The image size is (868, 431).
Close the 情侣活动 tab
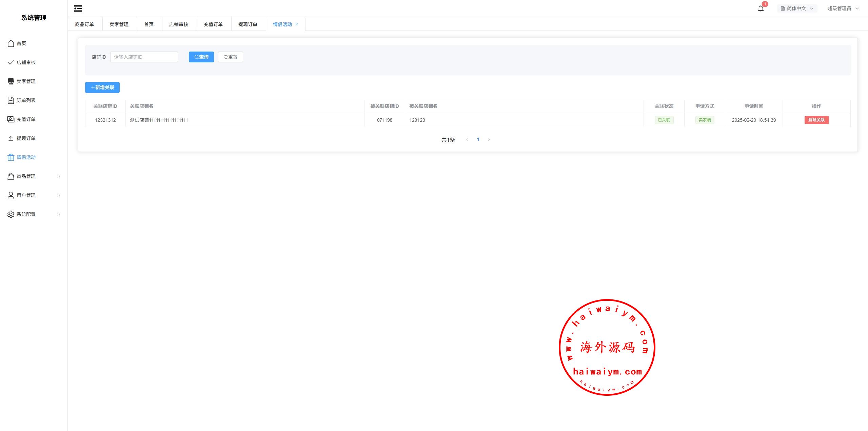coord(297,24)
